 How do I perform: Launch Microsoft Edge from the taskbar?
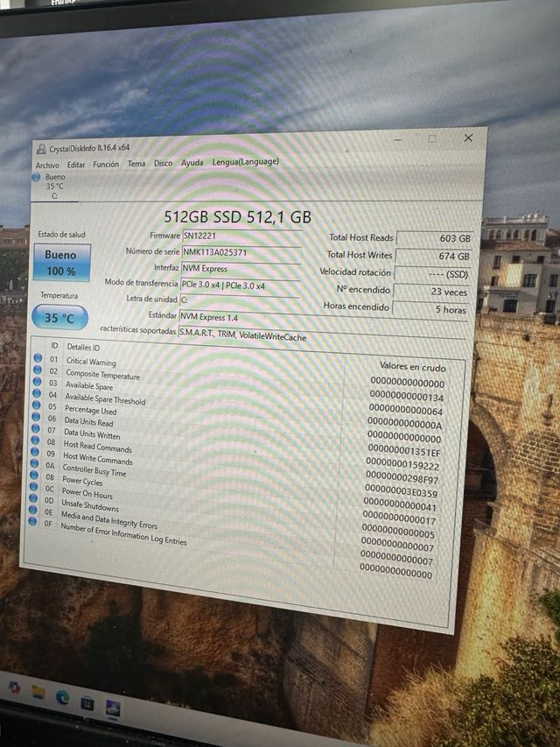pyautogui.click(x=62, y=697)
